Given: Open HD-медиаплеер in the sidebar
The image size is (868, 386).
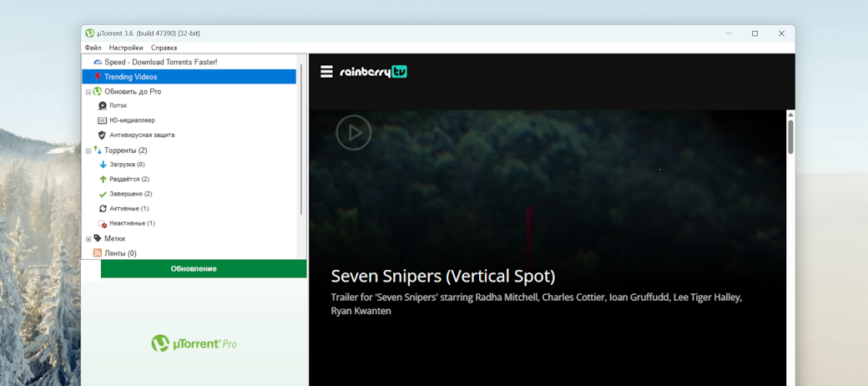Looking at the screenshot, I should [126, 120].
